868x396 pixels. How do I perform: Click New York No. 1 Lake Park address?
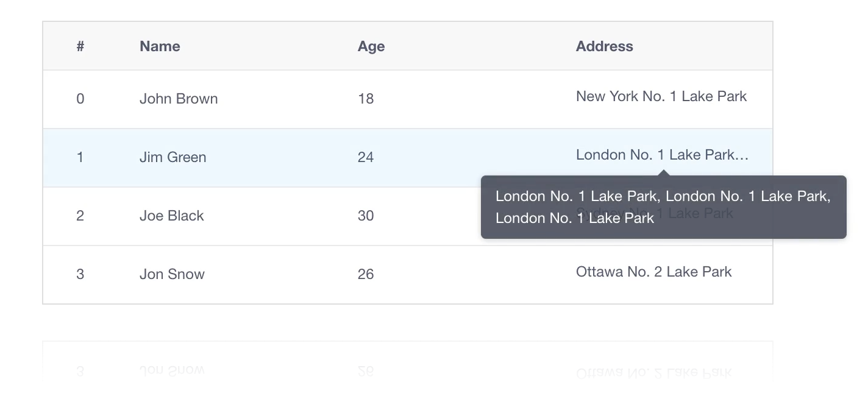click(661, 96)
